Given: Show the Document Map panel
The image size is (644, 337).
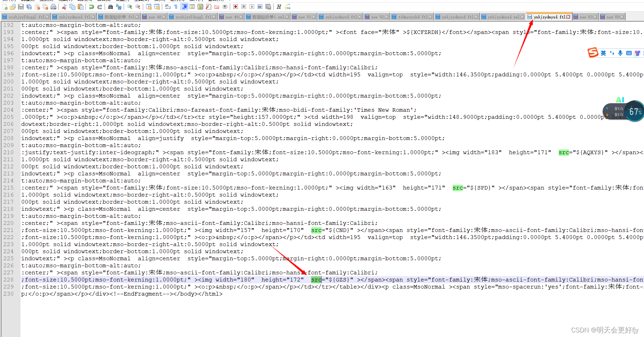Looking at the screenshot, I should click(x=200, y=7).
